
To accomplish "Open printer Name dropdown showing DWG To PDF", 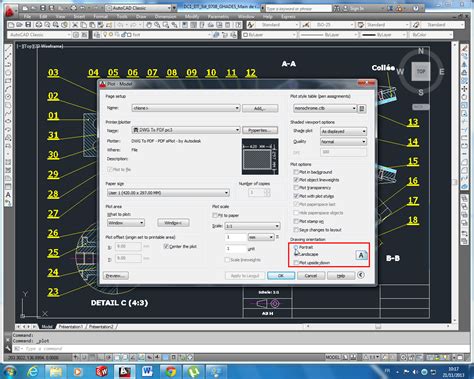I will 186,130.
